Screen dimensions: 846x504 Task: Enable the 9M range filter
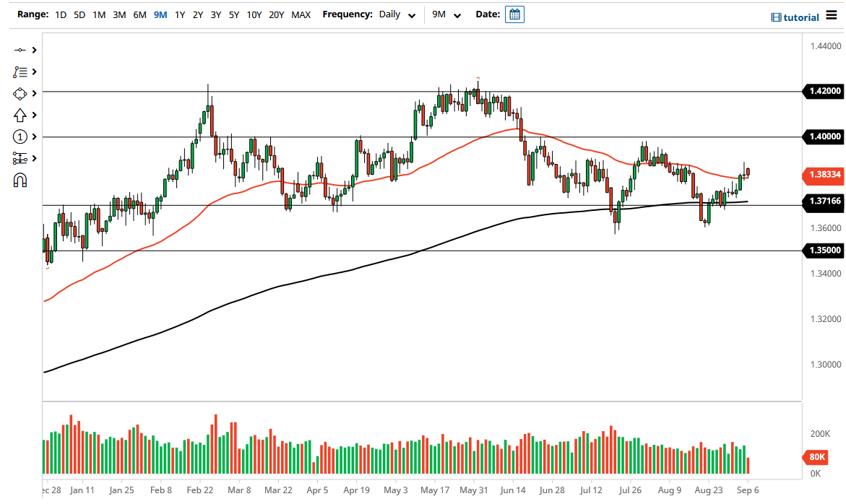[160, 14]
